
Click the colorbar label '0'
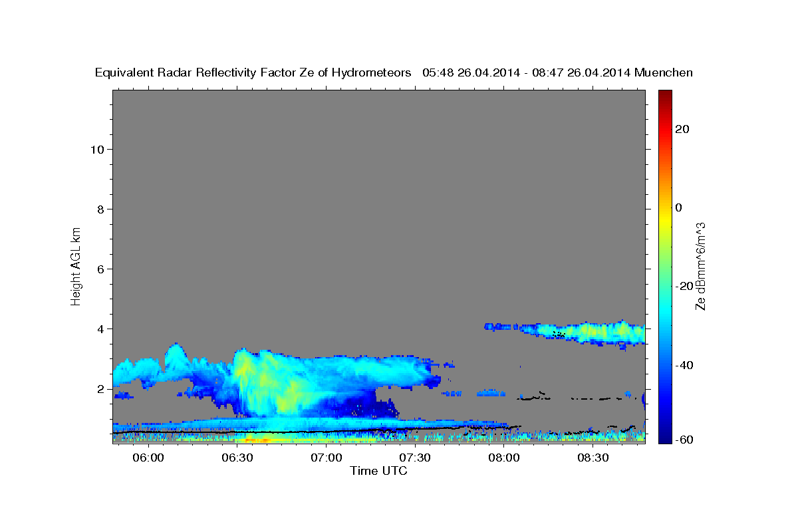678,207
